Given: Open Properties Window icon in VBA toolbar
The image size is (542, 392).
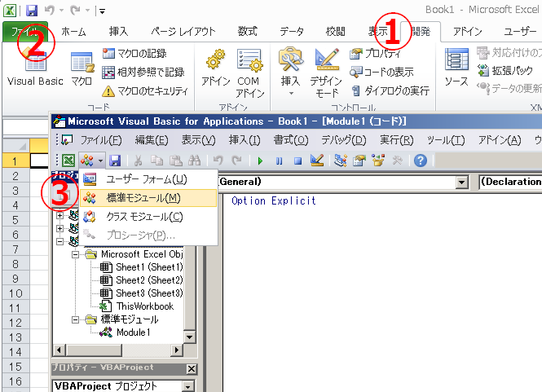Looking at the screenshot, I should 359,161.
